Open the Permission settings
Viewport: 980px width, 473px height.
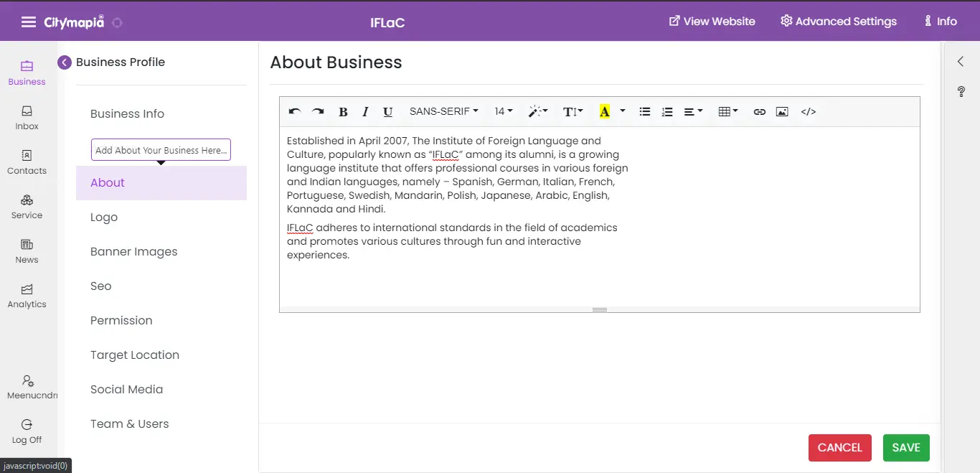[x=121, y=320]
